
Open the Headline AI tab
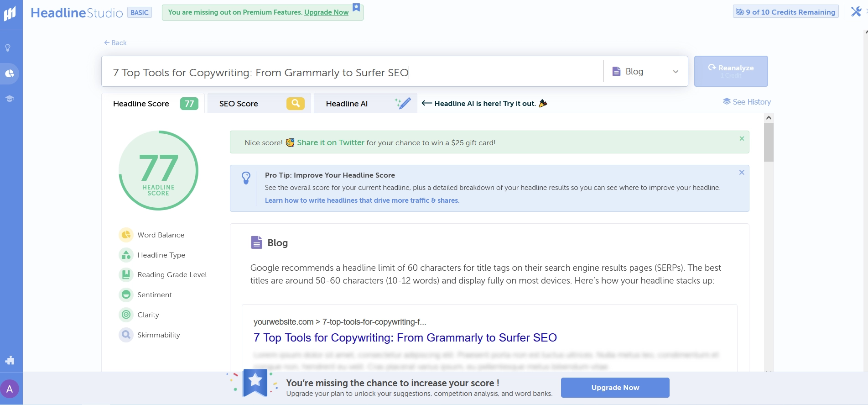click(x=365, y=104)
